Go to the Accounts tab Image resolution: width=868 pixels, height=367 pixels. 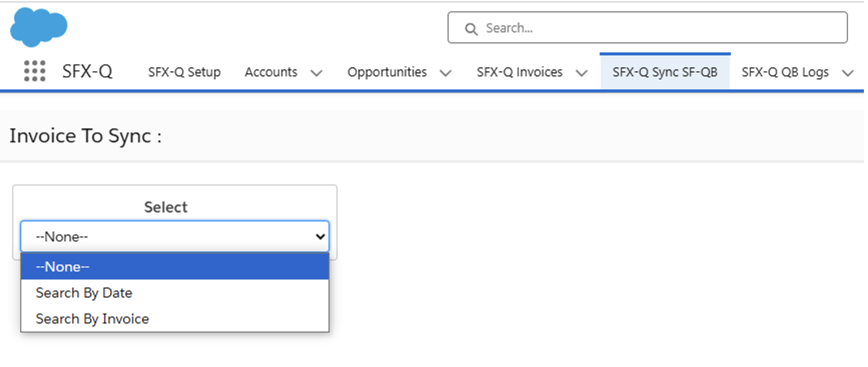pos(271,72)
